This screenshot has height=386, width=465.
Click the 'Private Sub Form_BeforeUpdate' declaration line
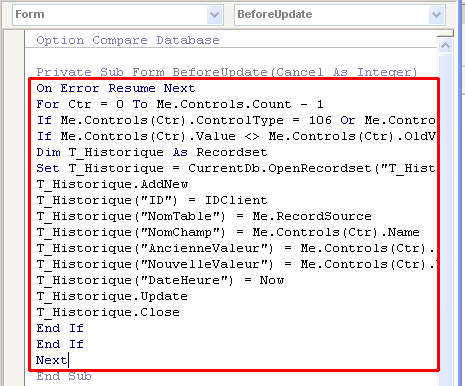point(227,72)
